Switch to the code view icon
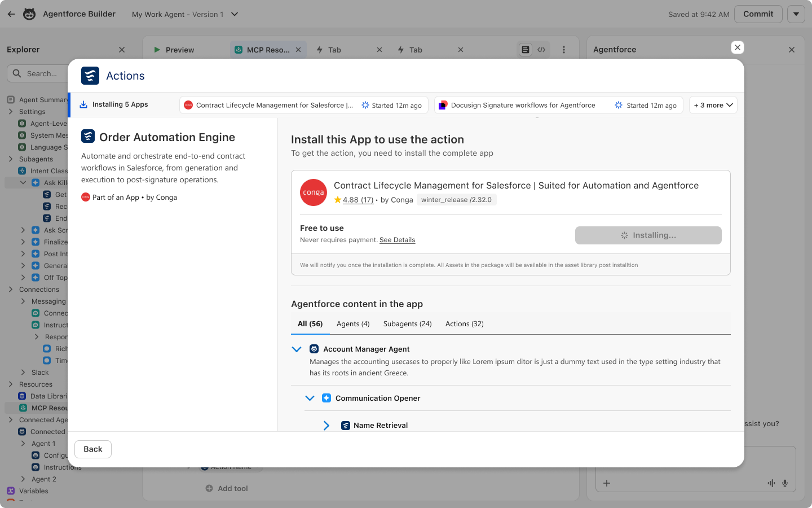The height and width of the screenshot is (508, 812). coord(541,50)
